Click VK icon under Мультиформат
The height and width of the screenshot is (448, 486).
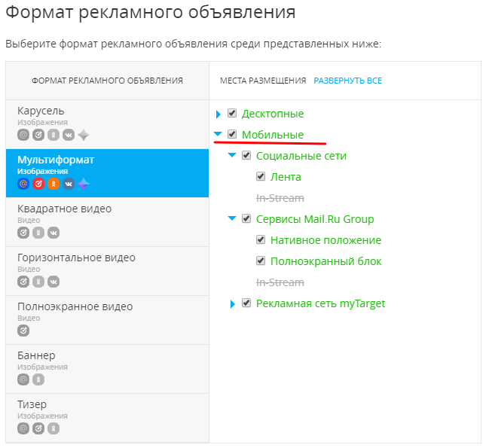pos(69,184)
